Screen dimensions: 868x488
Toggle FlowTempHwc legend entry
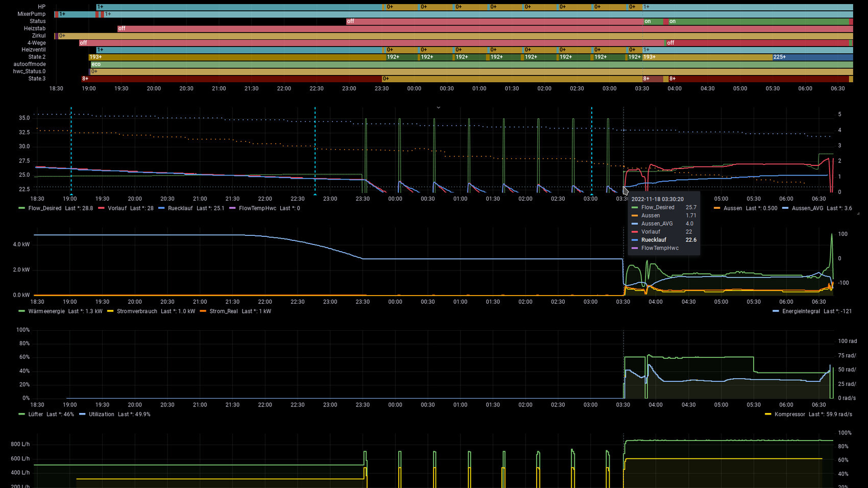coord(257,208)
